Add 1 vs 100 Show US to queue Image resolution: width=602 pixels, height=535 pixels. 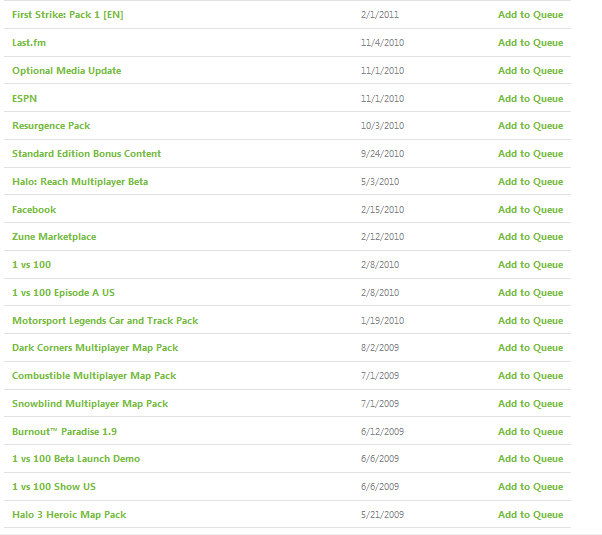(x=531, y=487)
